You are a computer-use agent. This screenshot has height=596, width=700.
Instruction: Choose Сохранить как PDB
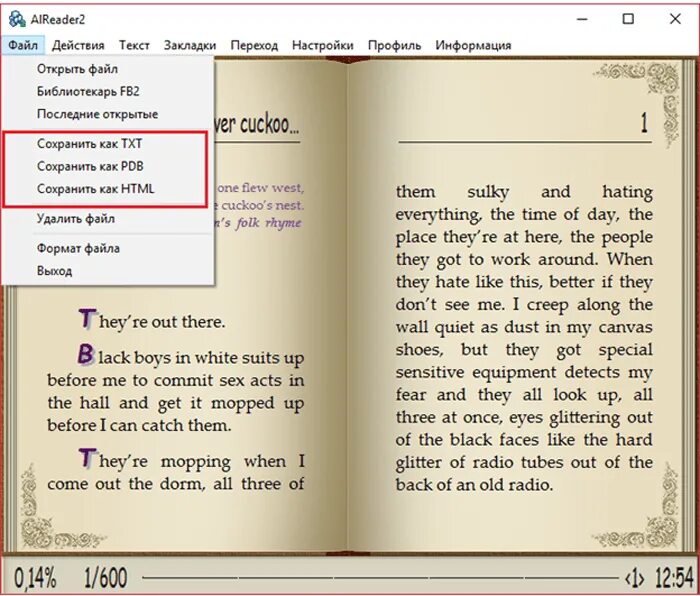[x=108, y=167]
